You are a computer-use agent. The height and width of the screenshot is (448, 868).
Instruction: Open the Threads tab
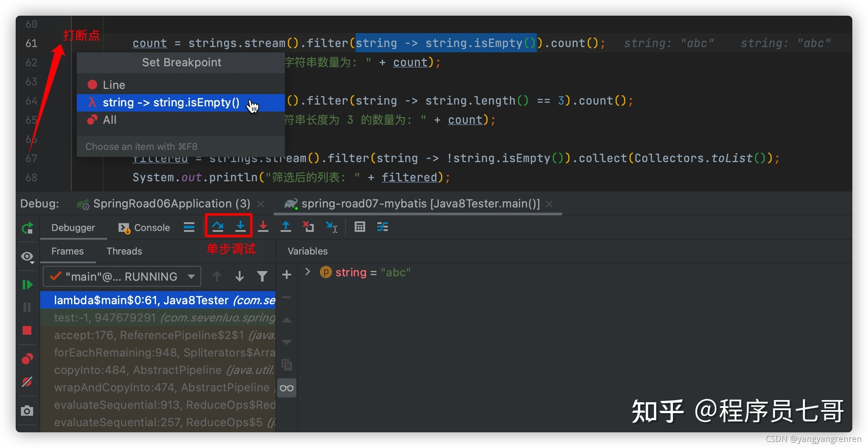(124, 251)
